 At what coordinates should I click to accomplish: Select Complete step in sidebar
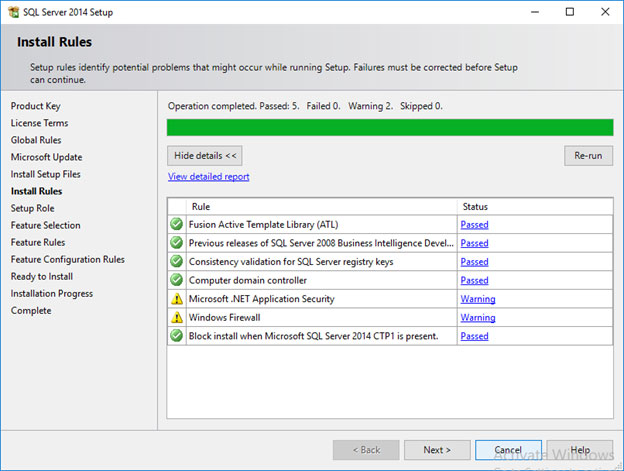pyautogui.click(x=31, y=311)
